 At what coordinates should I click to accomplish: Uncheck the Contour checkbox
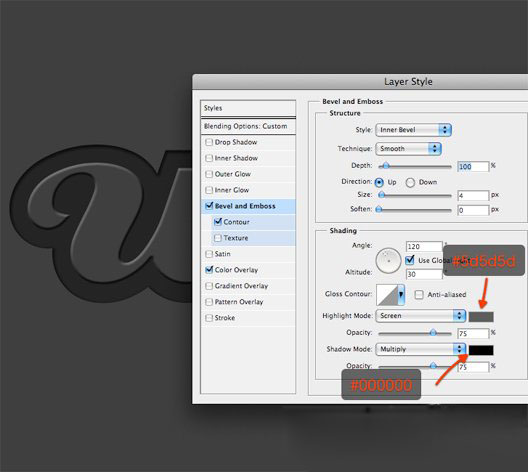[218, 222]
